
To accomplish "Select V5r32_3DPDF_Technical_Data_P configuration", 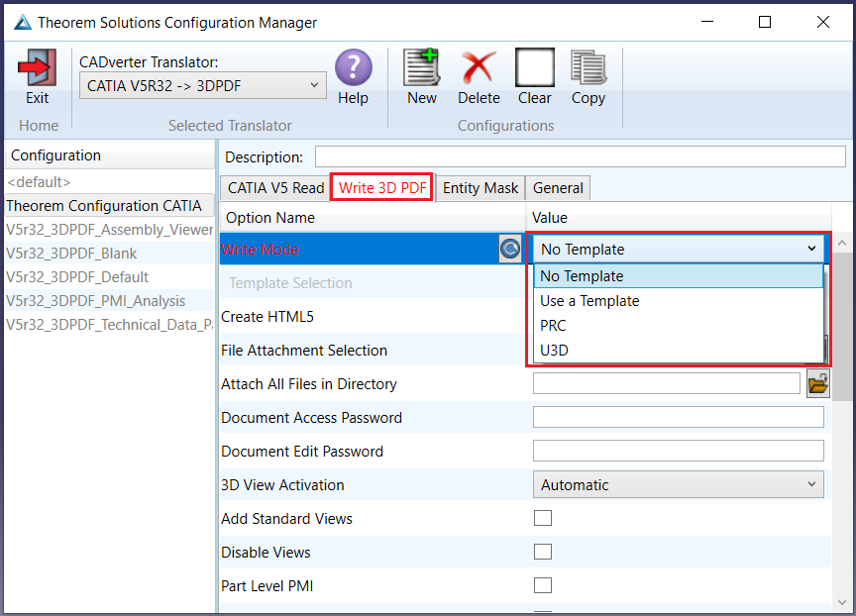I will click(x=109, y=325).
